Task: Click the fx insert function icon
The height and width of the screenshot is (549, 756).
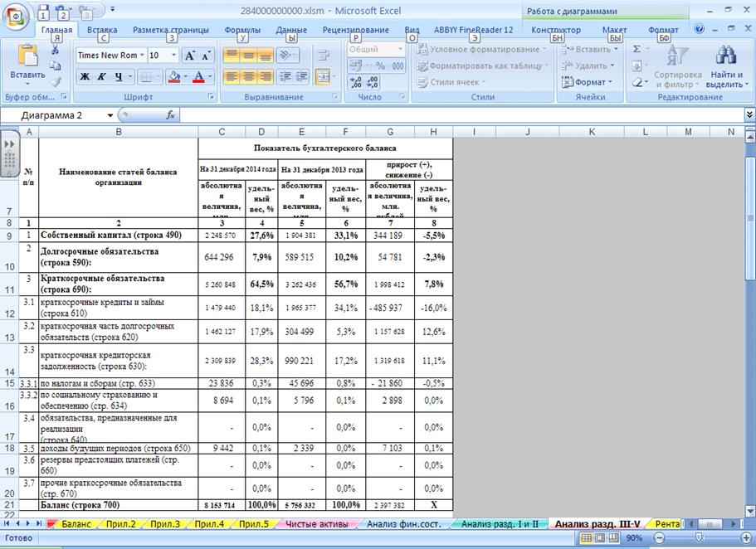Action: [171, 115]
